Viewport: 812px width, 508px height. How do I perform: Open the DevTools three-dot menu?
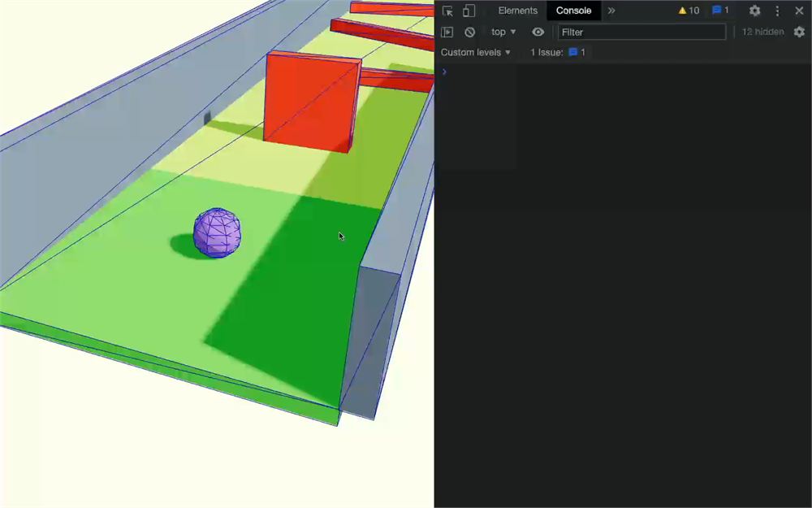coord(777,11)
